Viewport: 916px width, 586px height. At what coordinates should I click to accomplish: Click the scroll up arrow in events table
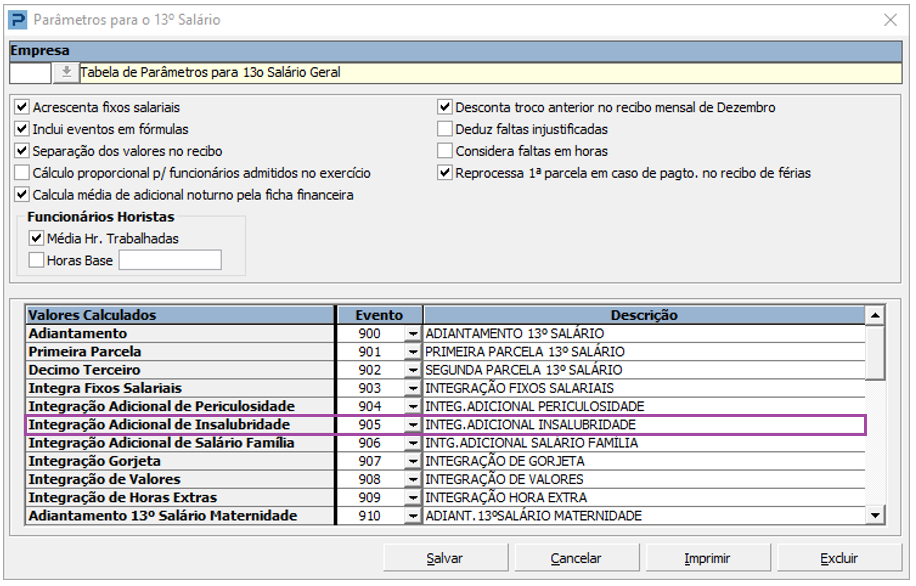coord(875,315)
